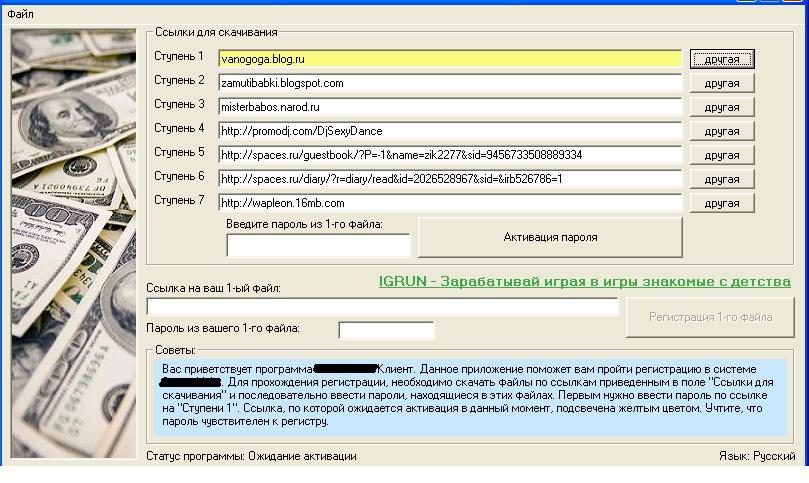Click the Пароль из вашего 1-го файла field
This screenshot has height=483, width=809.
click(386, 330)
